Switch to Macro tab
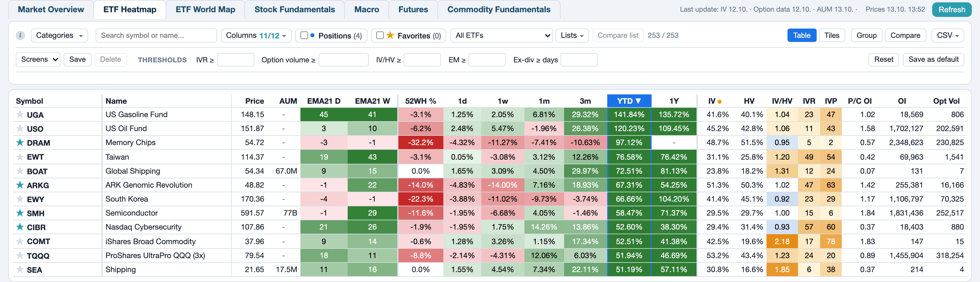The image size is (980, 282). click(x=366, y=10)
